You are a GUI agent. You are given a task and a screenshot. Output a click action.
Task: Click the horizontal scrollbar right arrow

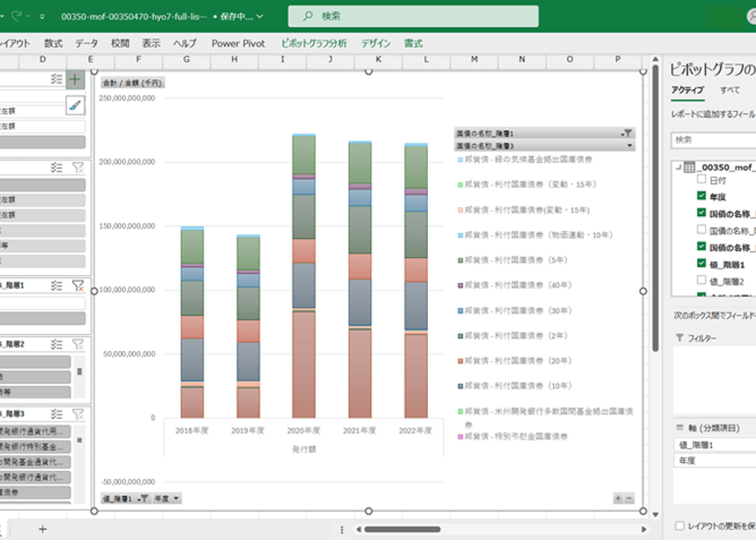[644, 529]
